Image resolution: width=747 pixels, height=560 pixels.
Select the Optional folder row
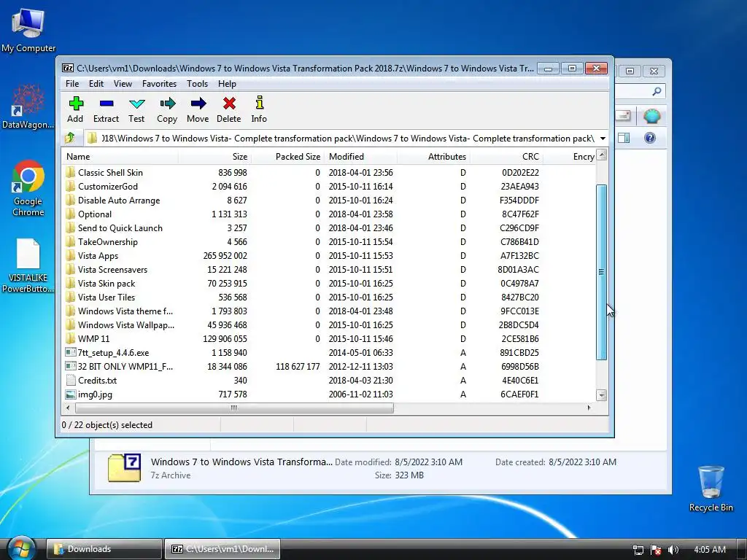click(329, 214)
